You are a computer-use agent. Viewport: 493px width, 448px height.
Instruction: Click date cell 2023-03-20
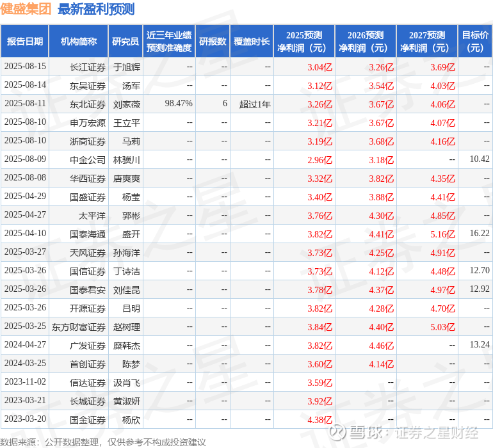25,419
